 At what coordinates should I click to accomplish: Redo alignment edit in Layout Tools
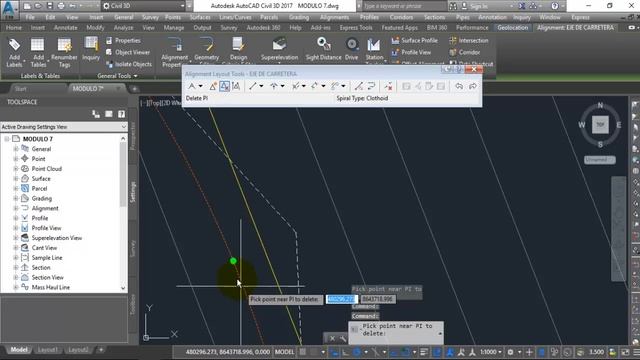pos(472,86)
